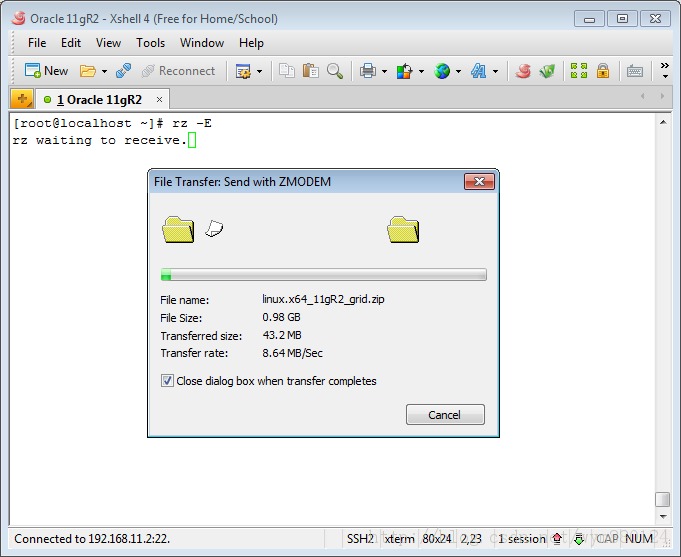Open the Tools menu
The width and height of the screenshot is (681, 557).
[150, 43]
